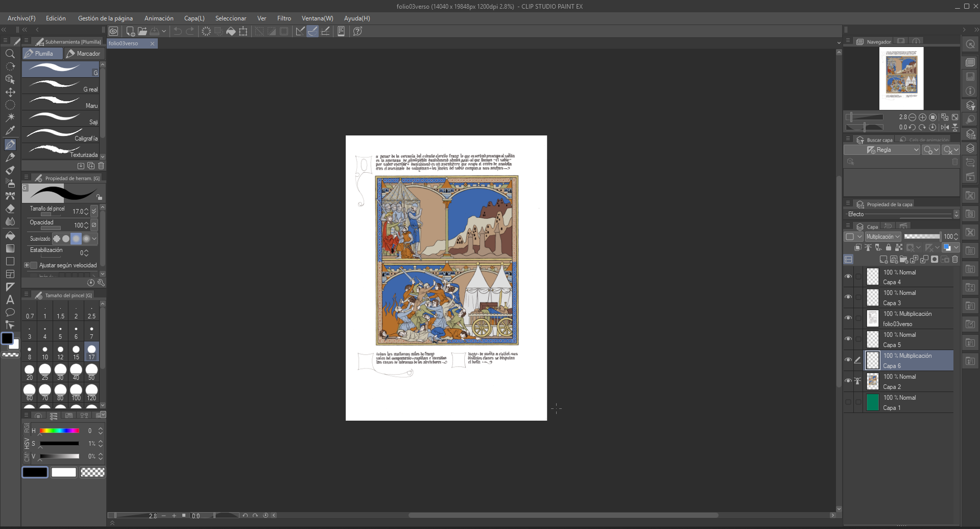
Task: Create a new raster layer
Action: 883,259
